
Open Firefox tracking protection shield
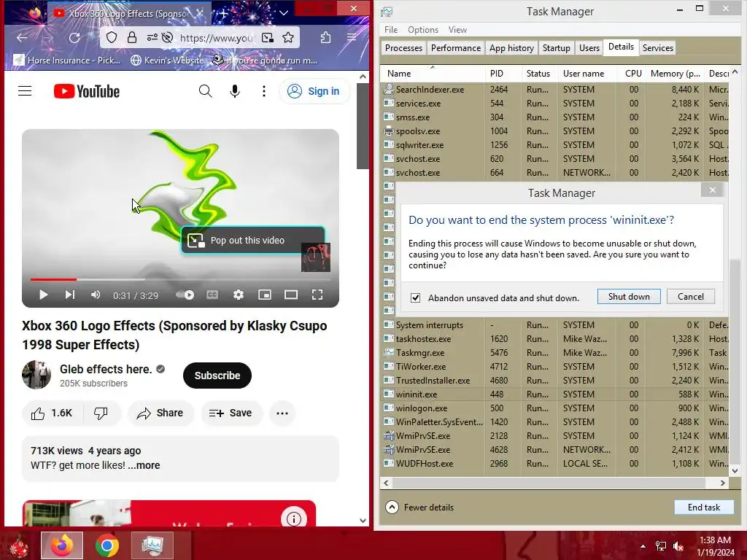tap(112, 38)
